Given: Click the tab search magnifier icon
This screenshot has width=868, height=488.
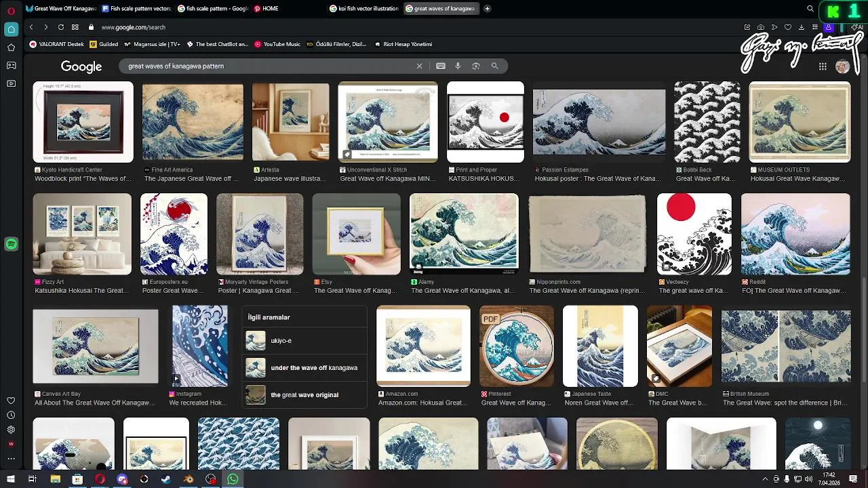Looking at the screenshot, I should click(810, 9).
